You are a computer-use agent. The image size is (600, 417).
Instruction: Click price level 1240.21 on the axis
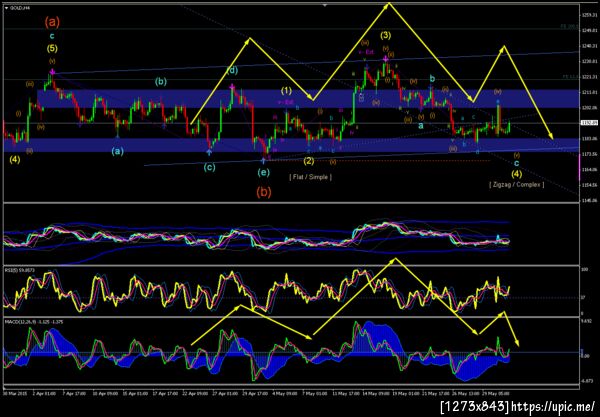(589, 46)
